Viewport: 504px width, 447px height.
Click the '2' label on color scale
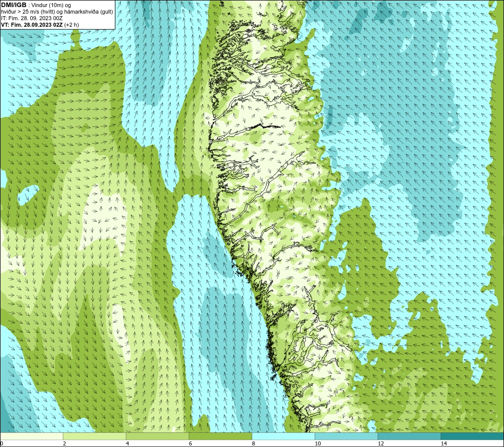[65, 443]
